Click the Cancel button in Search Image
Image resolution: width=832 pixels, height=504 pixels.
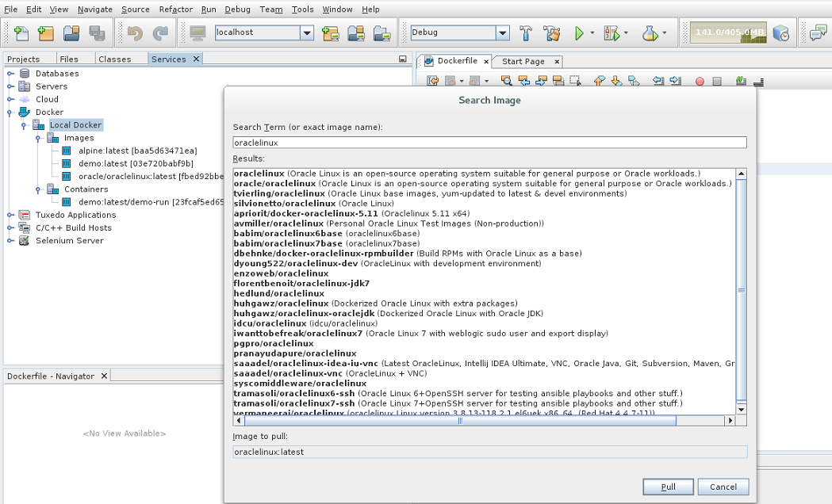723,487
